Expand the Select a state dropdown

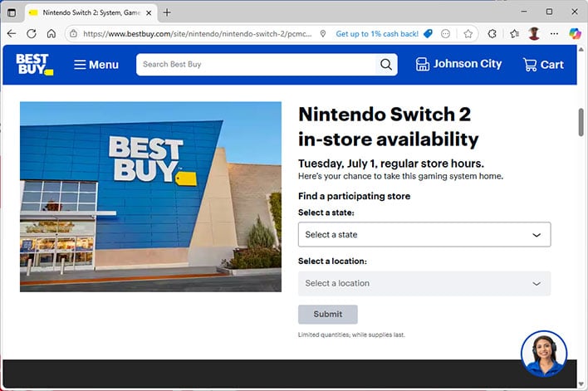(x=424, y=234)
